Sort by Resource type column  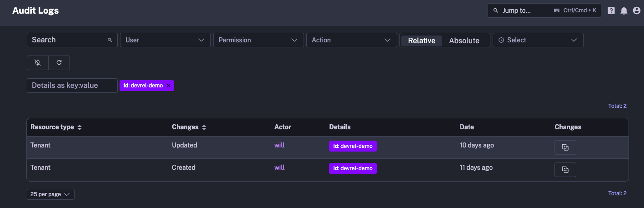[x=80, y=127]
